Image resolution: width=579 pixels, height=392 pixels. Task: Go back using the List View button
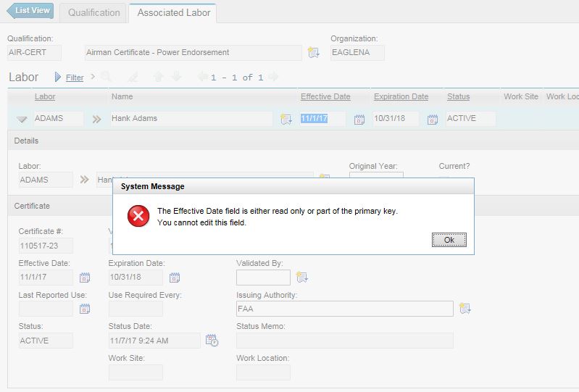pyautogui.click(x=30, y=11)
